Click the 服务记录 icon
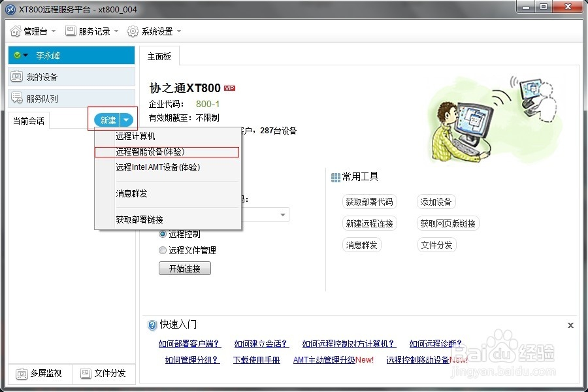Image resolution: width=588 pixels, height=392 pixels. [71, 31]
